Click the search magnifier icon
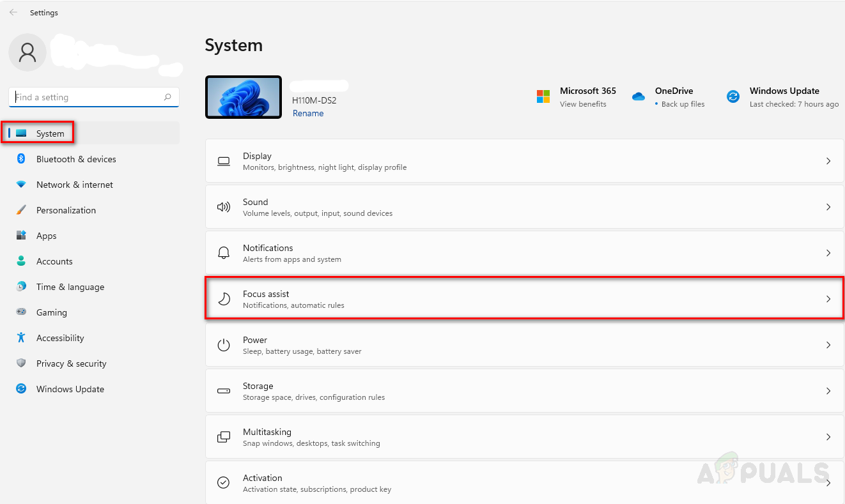 click(167, 97)
